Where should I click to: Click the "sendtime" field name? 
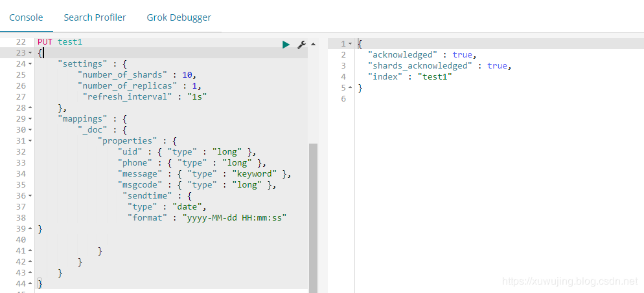pyautogui.click(x=147, y=196)
